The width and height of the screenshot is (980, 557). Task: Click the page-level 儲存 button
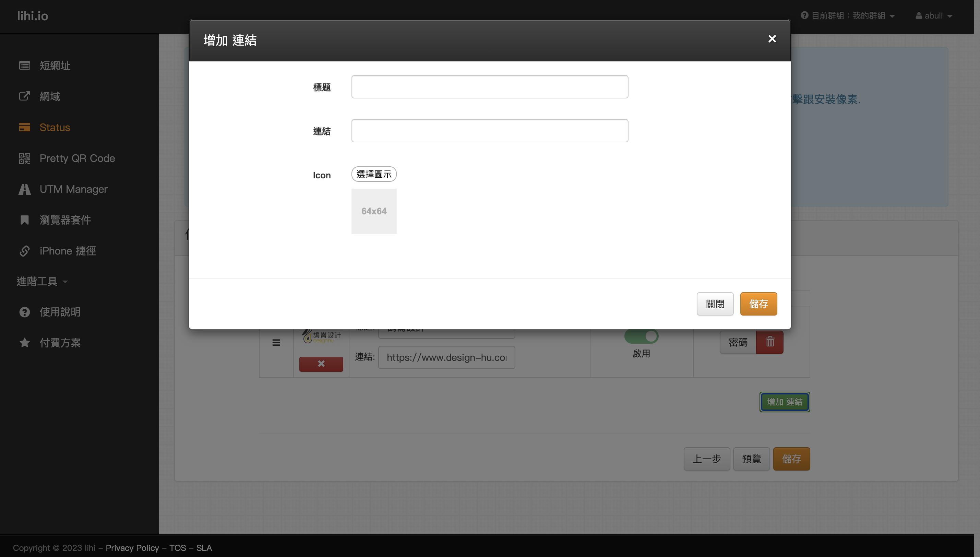point(791,459)
